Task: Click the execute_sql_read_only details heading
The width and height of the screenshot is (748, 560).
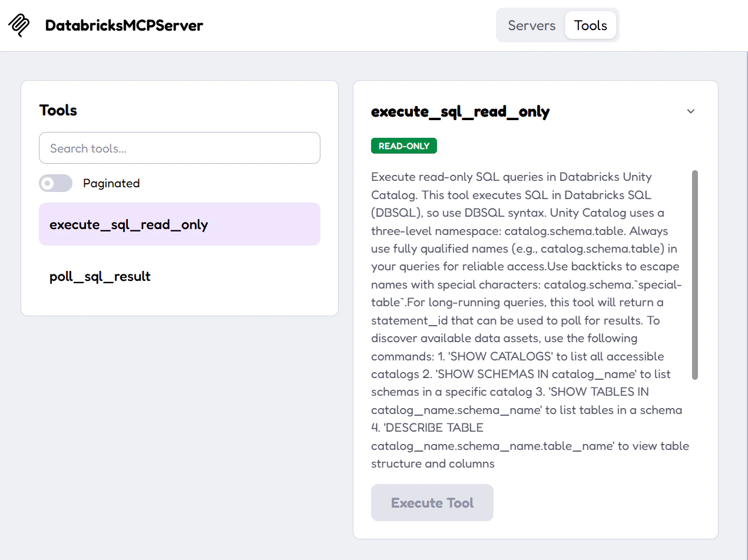Action: (x=461, y=111)
